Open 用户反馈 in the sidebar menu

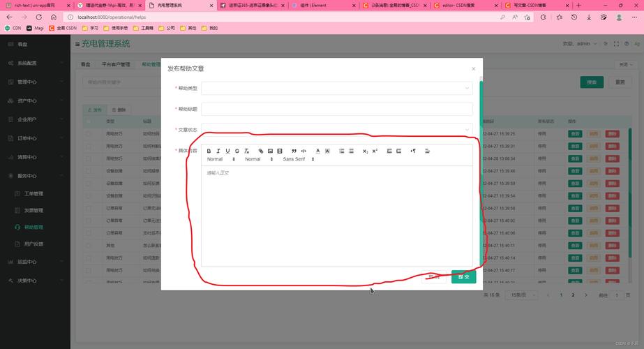point(34,244)
